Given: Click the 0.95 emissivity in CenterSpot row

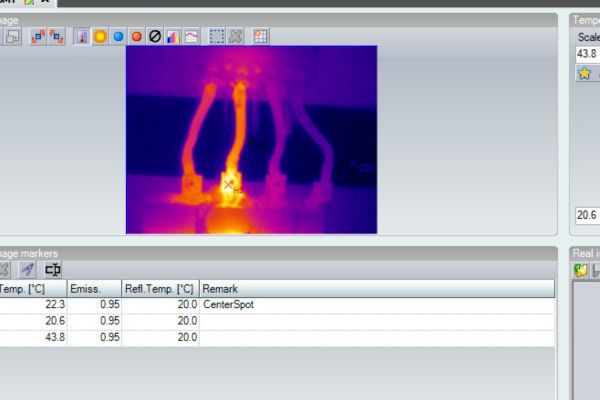Looking at the screenshot, I should (x=95, y=305).
